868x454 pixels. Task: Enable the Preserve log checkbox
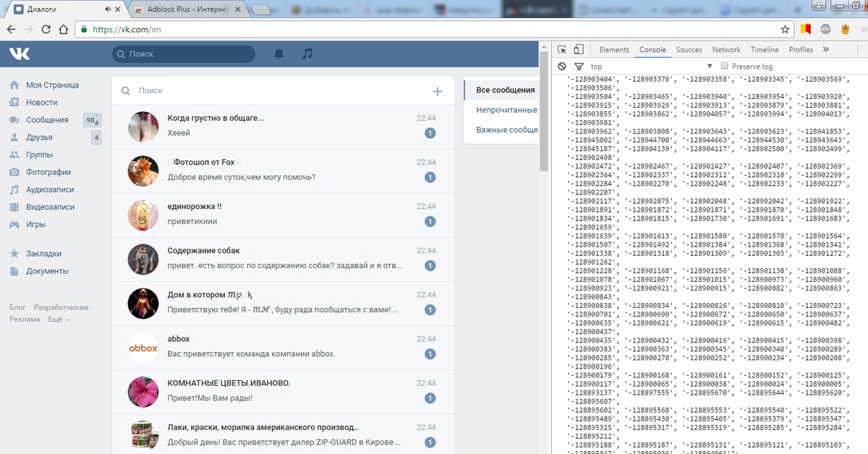[723, 67]
